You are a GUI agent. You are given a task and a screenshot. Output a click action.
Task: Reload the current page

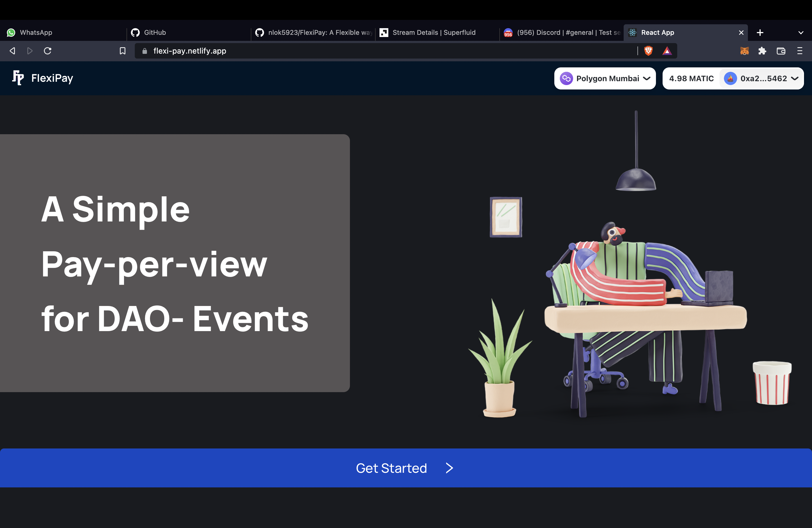click(48, 51)
